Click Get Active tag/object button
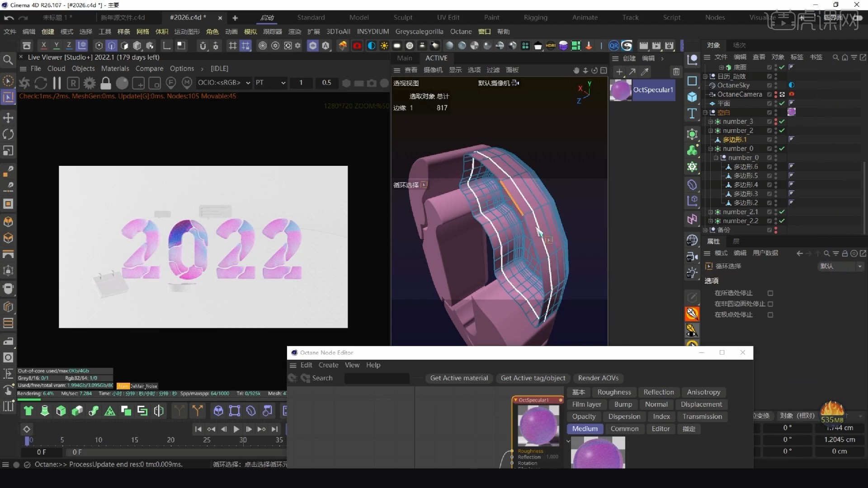 point(533,378)
